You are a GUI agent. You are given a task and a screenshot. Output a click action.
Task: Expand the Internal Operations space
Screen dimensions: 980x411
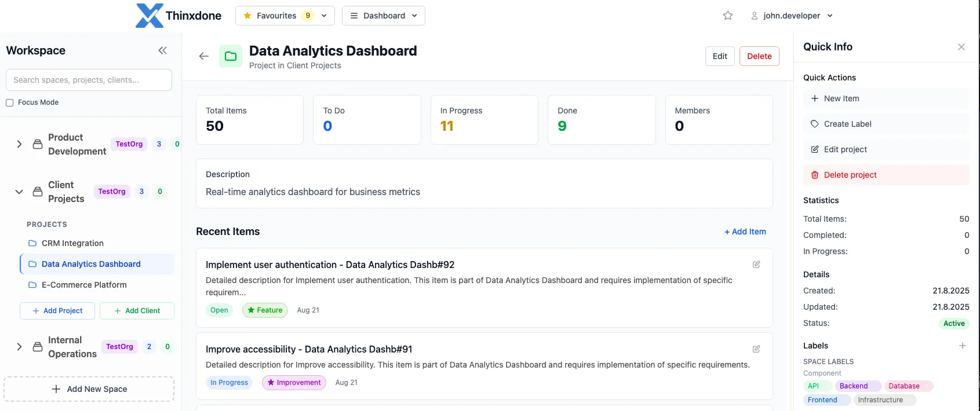pos(19,347)
